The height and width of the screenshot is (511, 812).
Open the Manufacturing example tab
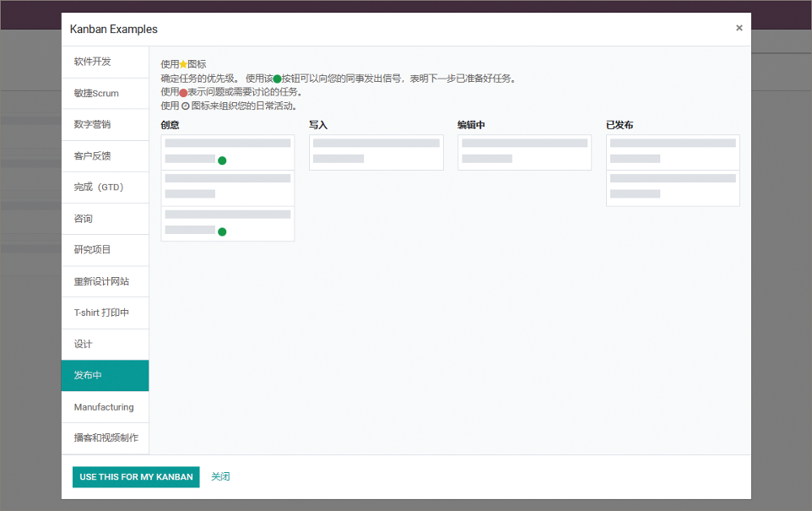click(x=105, y=407)
